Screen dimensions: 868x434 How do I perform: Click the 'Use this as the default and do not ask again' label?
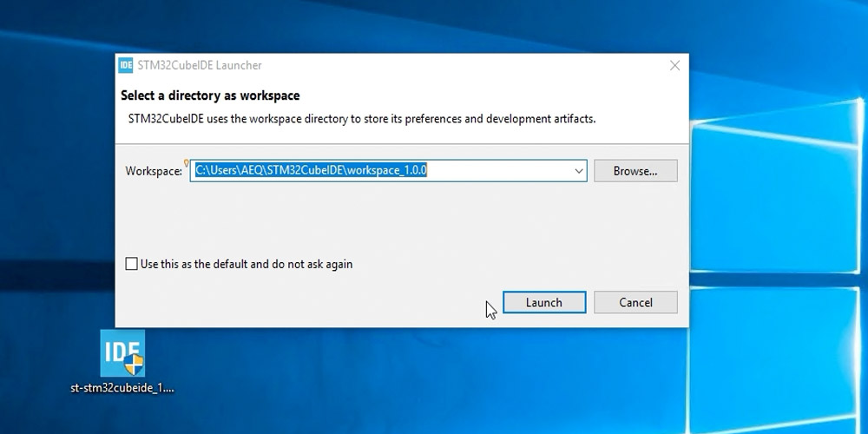pos(247,264)
